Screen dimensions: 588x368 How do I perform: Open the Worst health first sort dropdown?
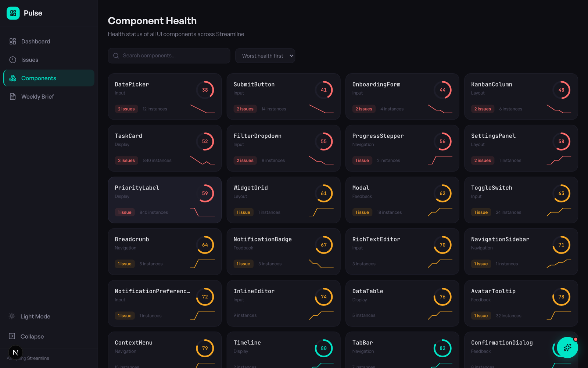pos(265,56)
